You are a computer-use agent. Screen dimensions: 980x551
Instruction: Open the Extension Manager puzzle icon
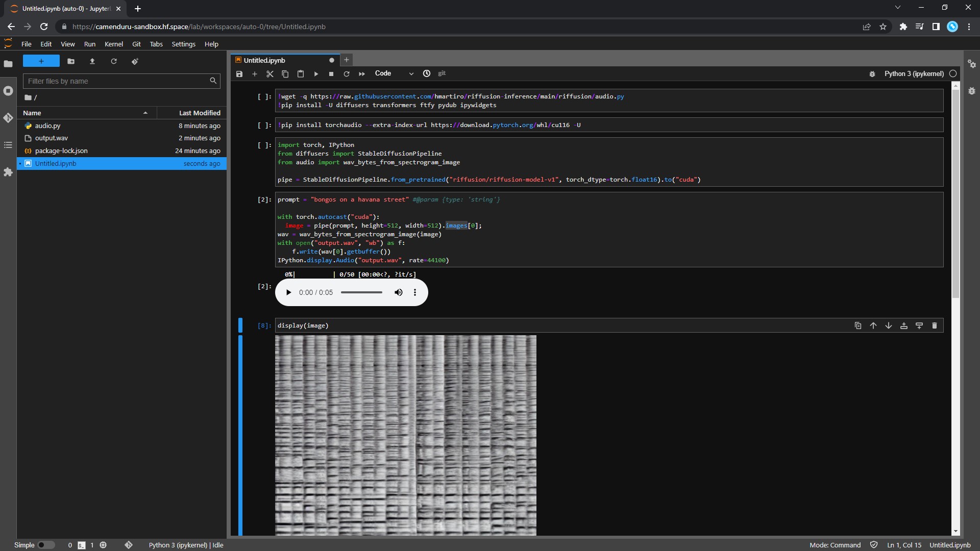8,172
